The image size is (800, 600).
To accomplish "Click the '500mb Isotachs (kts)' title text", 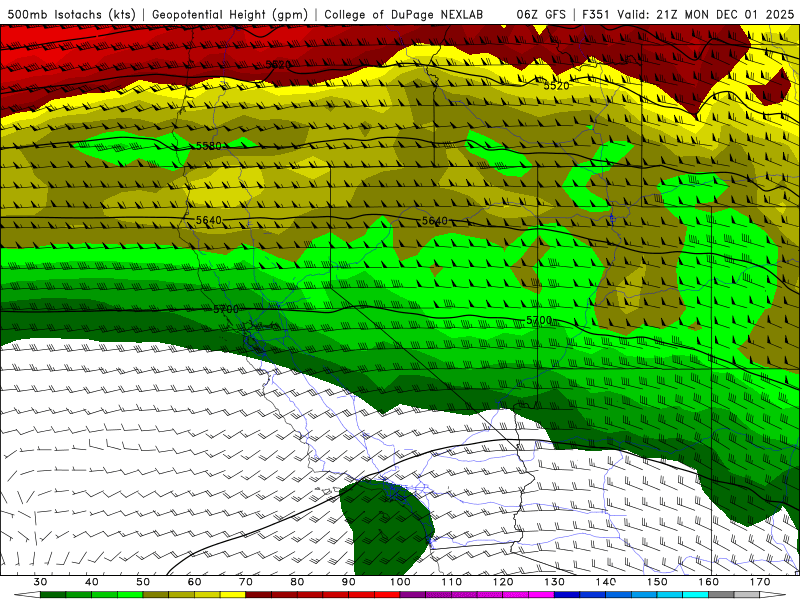I will tap(71, 15).
